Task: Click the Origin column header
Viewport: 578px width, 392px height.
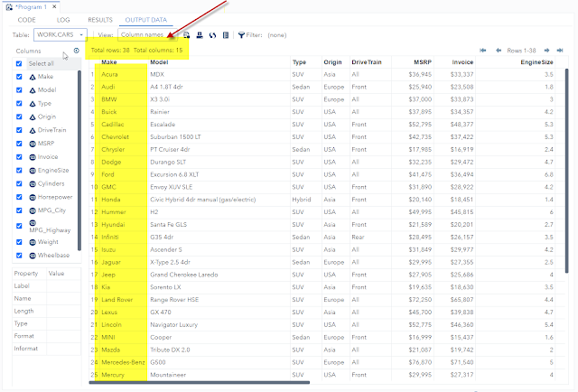Action: click(332, 62)
